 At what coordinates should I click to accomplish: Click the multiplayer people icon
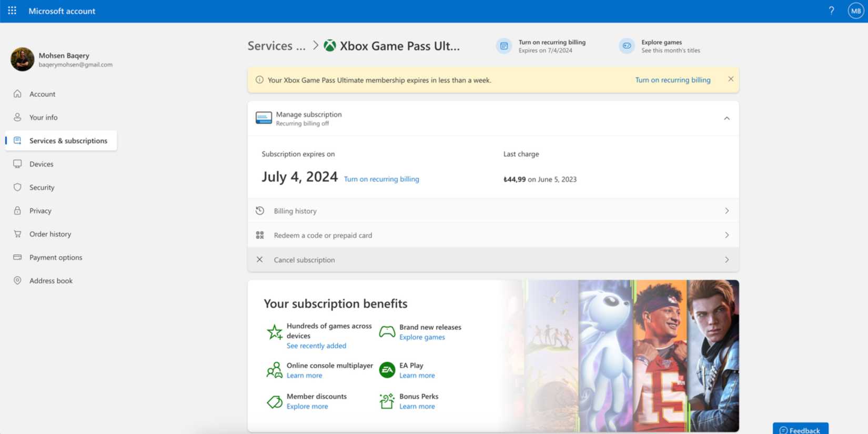coord(274,370)
